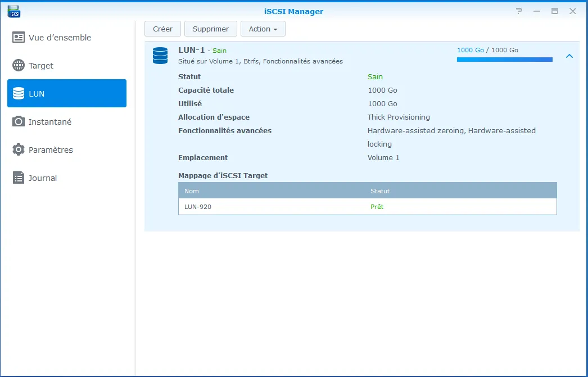Collapse the LUN-1 details chevron
The width and height of the screenshot is (588, 377).
[569, 56]
